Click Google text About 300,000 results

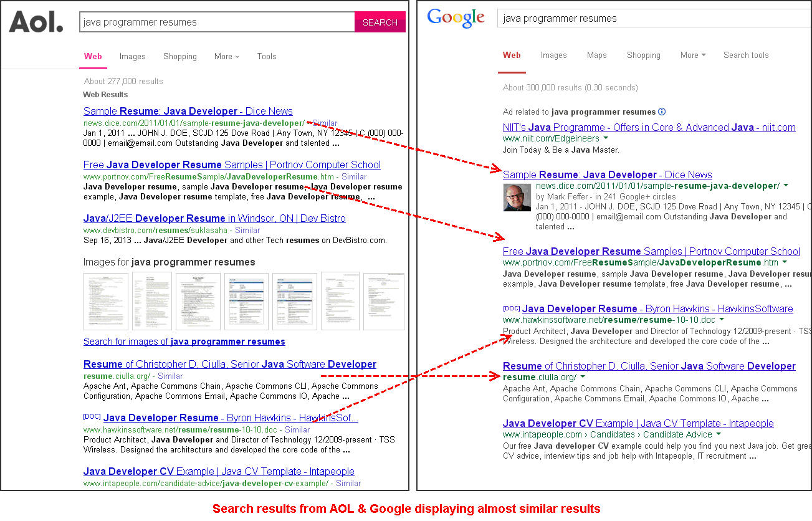[x=570, y=87]
